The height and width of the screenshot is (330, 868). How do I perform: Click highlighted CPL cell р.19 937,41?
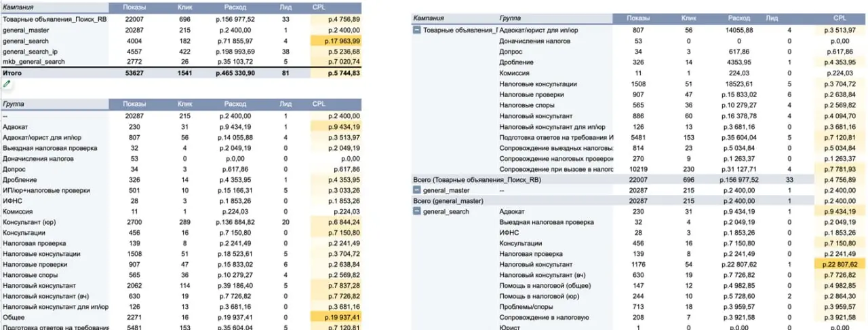[x=336, y=316]
